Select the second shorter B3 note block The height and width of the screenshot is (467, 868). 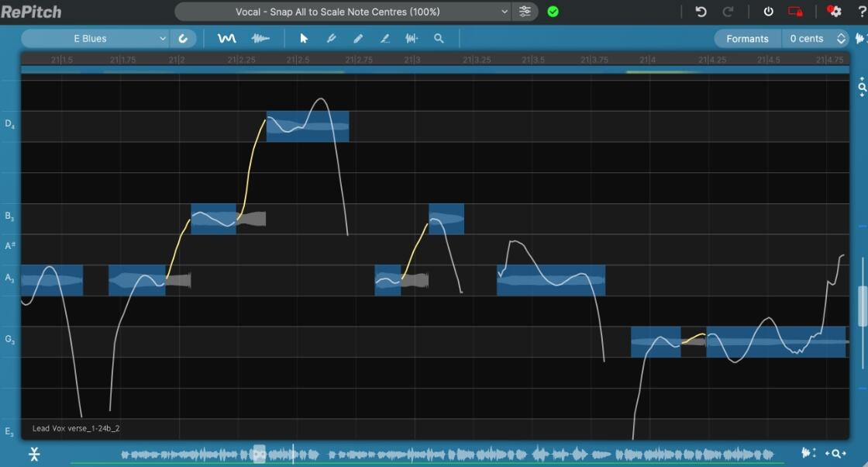click(x=446, y=219)
